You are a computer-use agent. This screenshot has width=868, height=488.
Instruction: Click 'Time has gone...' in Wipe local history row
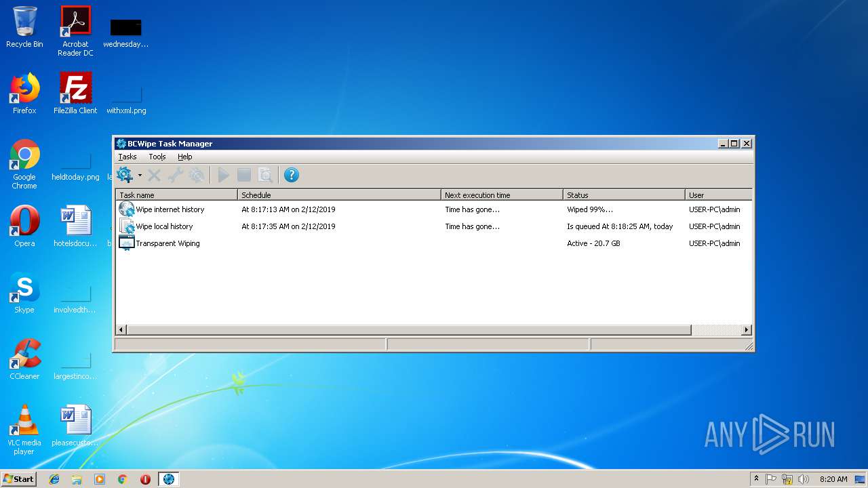[x=472, y=226]
